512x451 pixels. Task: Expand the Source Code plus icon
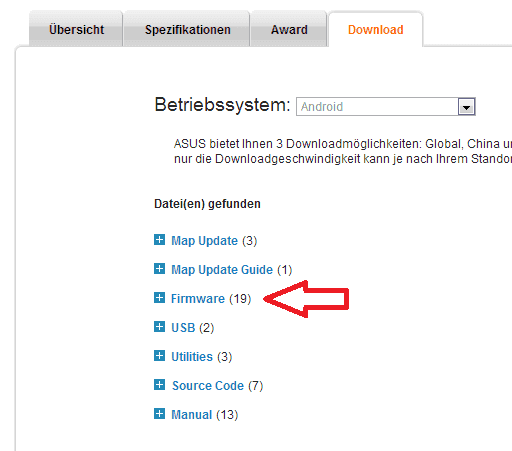coord(159,385)
